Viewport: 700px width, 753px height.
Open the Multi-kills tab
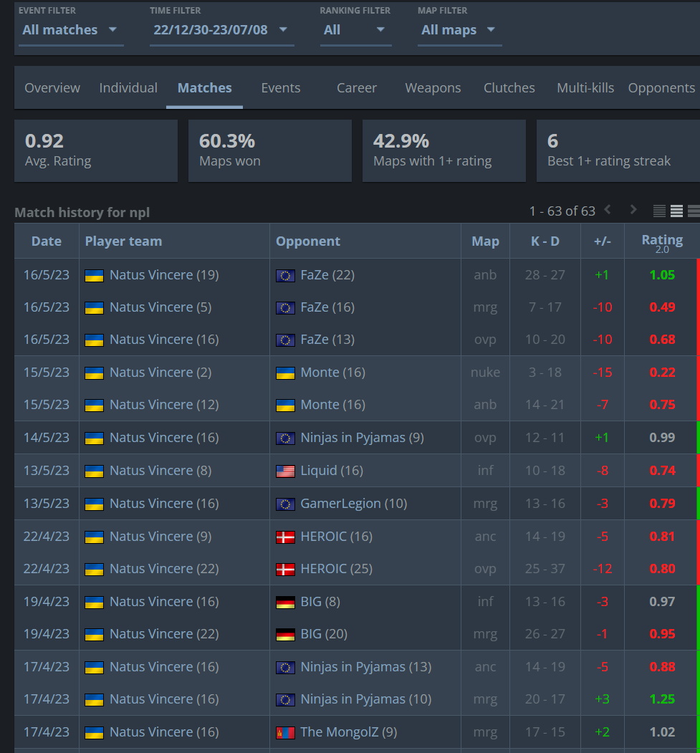point(585,88)
